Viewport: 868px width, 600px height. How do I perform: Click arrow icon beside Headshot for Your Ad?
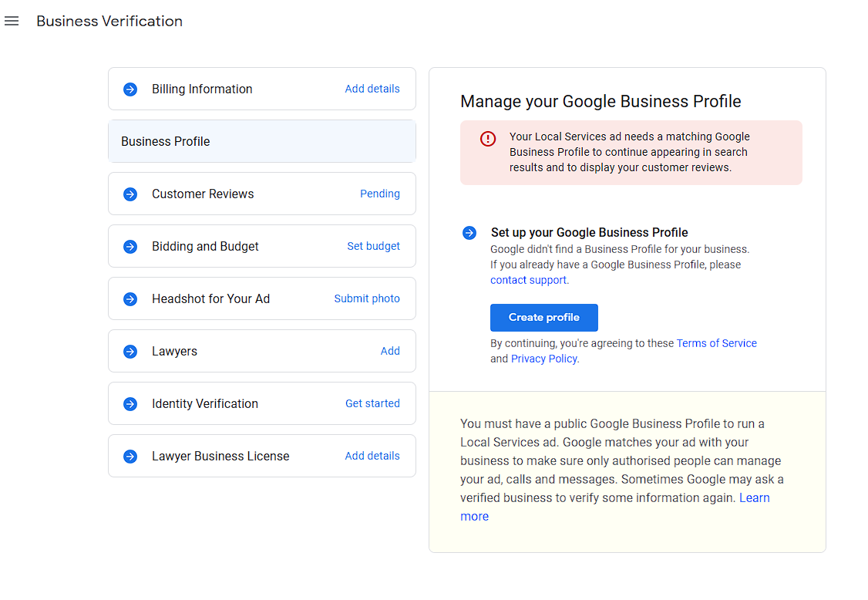click(130, 299)
